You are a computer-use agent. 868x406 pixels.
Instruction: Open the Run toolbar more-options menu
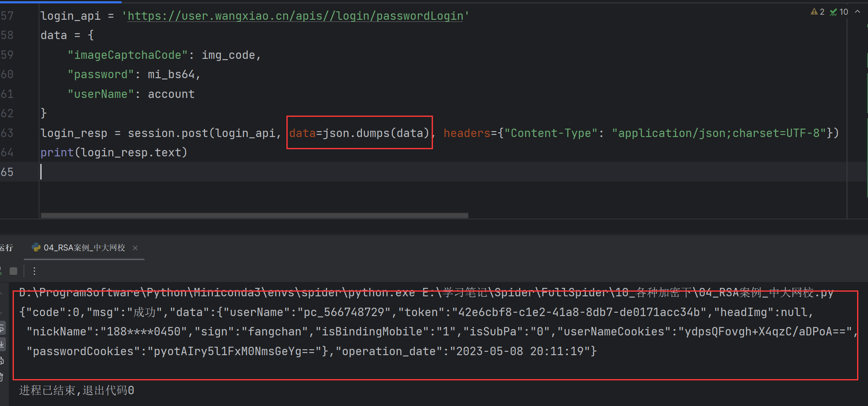coord(34,271)
